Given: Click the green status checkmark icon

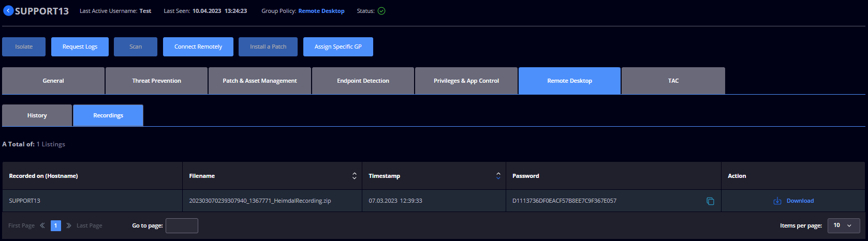Looking at the screenshot, I should 381,11.
